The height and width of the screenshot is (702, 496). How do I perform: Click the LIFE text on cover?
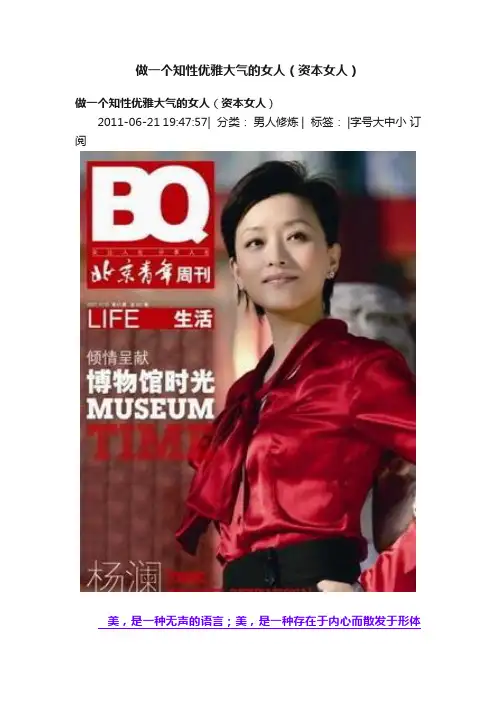click(x=113, y=319)
